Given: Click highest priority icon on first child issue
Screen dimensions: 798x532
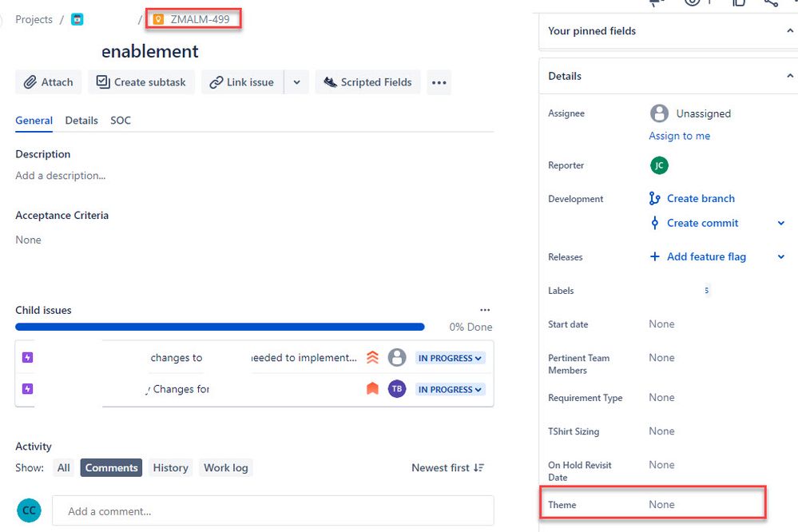Looking at the screenshot, I should (x=372, y=358).
